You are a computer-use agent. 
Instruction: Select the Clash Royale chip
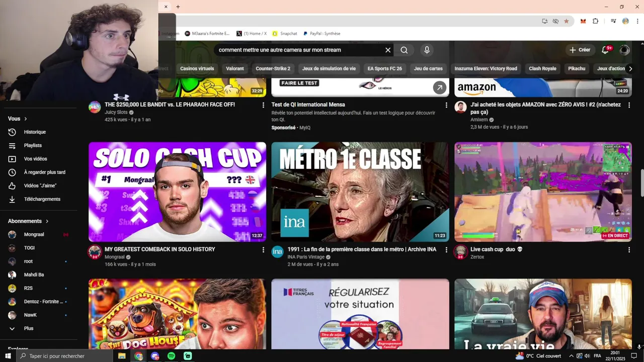(542, 68)
